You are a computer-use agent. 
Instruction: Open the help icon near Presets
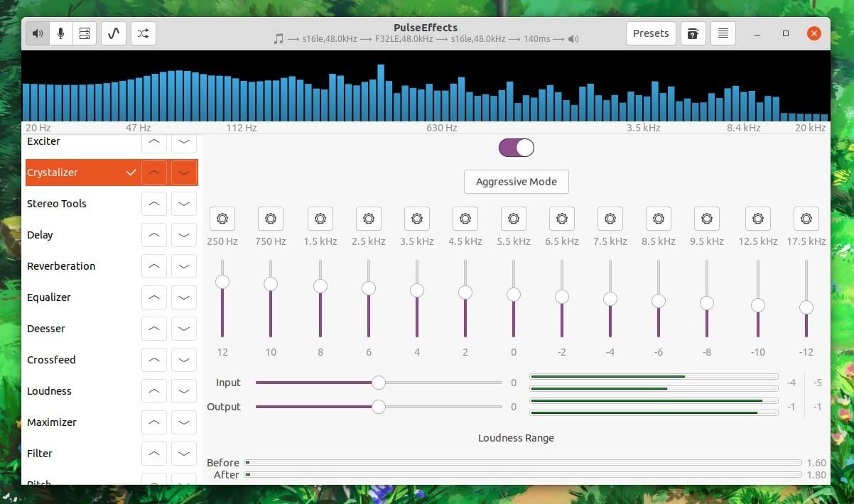pyautogui.click(x=693, y=33)
